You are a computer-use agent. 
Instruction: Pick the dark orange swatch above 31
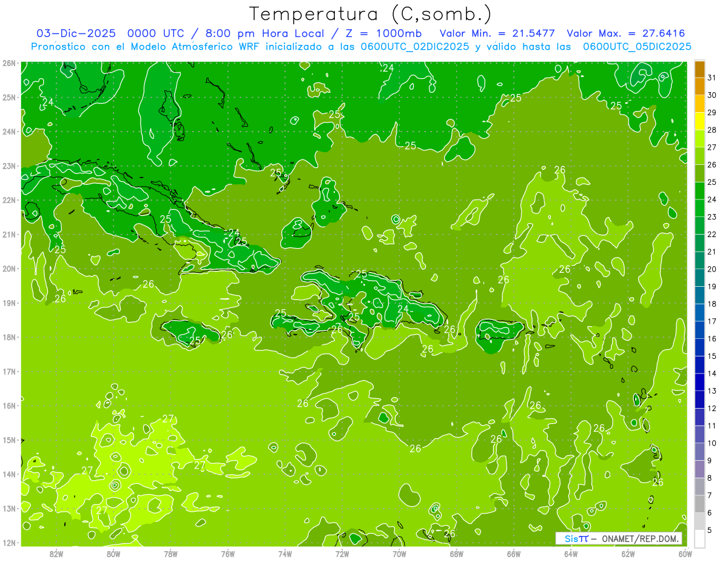coord(699,69)
